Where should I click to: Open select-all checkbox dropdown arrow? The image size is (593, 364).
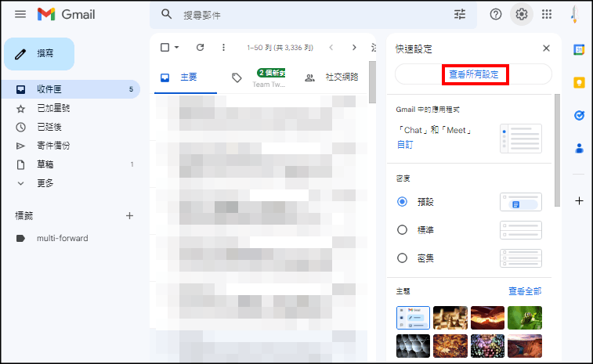pyautogui.click(x=177, y=48)
